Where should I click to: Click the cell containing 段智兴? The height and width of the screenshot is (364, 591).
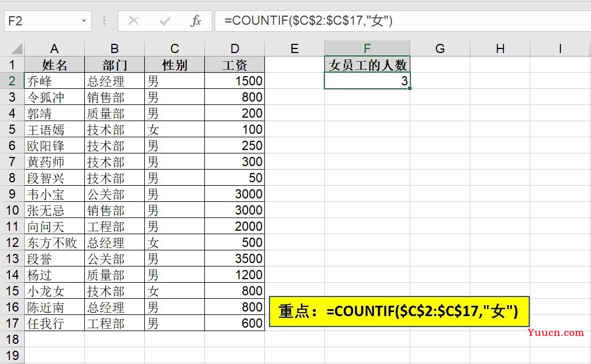54,178
